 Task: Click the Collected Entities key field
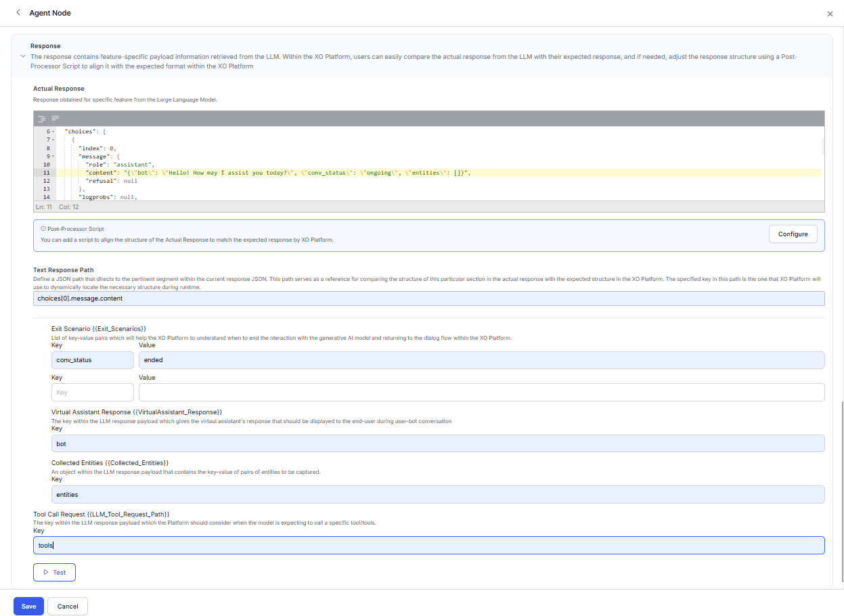click(x=438, y=495)
